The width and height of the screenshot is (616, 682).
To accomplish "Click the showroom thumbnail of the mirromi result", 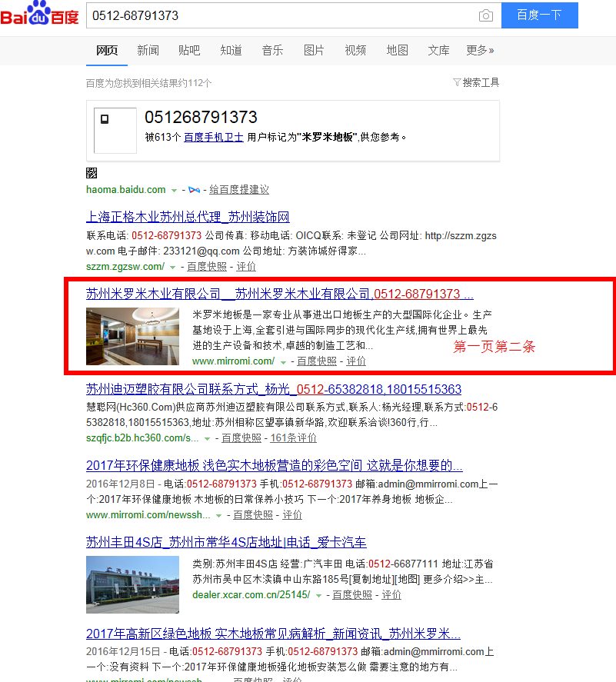I will click(x=132, y=335).
